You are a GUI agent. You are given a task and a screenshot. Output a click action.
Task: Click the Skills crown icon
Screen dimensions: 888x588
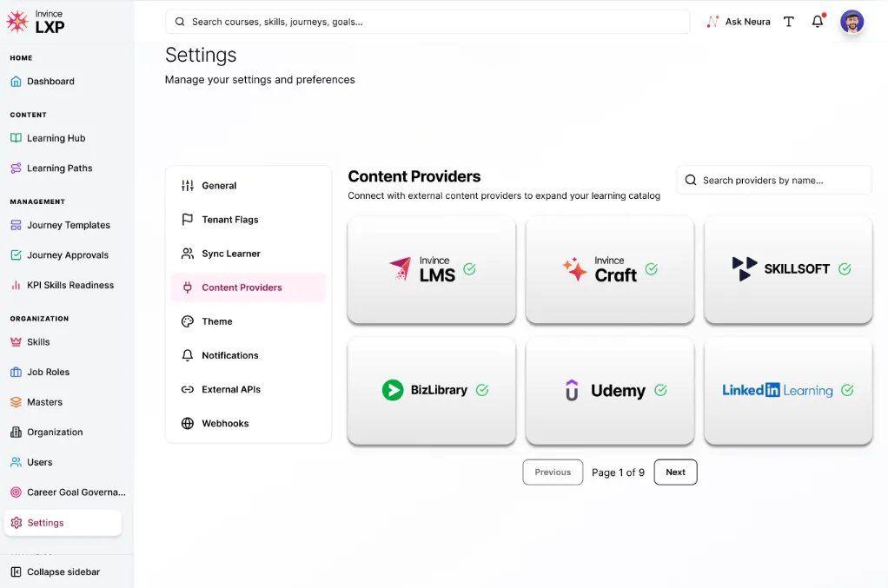coord(16,342)
